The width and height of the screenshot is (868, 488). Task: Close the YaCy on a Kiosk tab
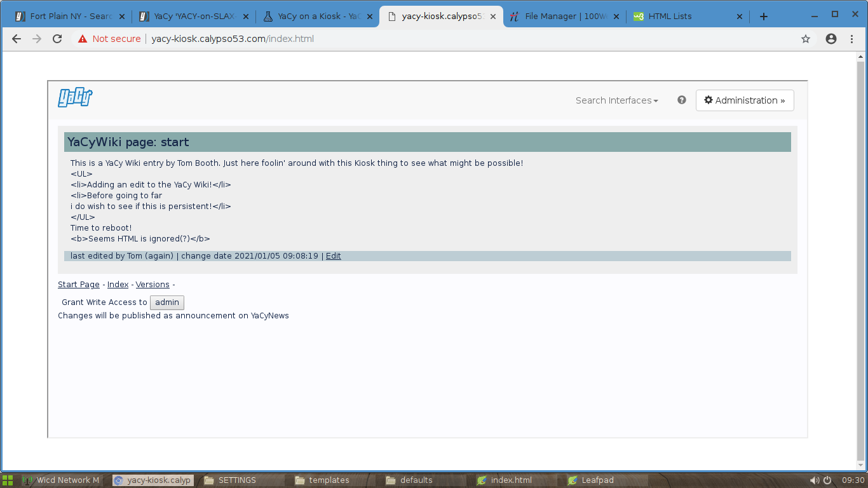[369, 17]
